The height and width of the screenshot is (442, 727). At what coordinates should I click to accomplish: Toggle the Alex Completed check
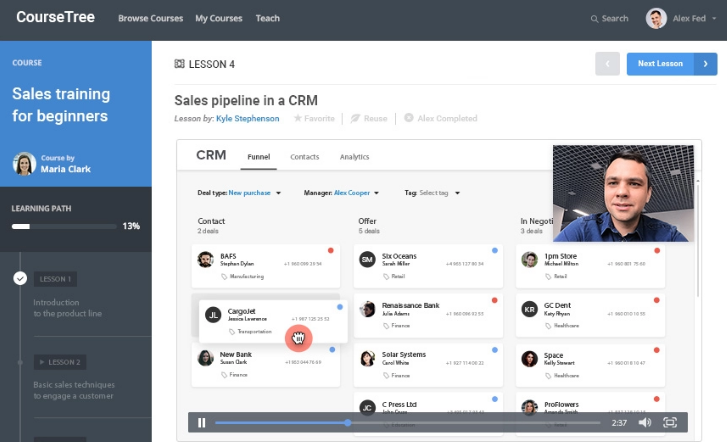[408, 118]
